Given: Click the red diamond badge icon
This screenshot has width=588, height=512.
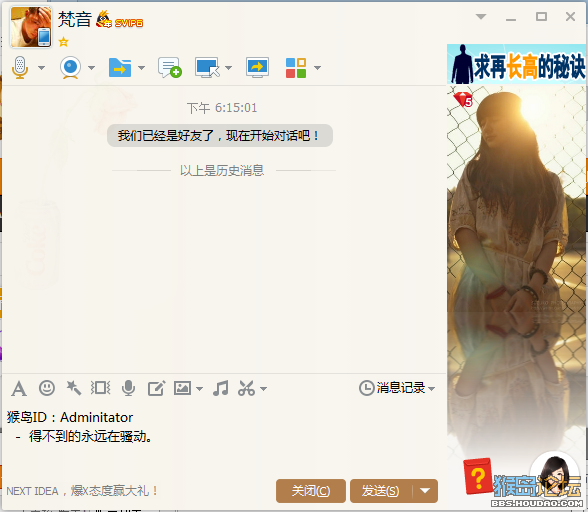Looking at the screenshot, I should point(463,99).
